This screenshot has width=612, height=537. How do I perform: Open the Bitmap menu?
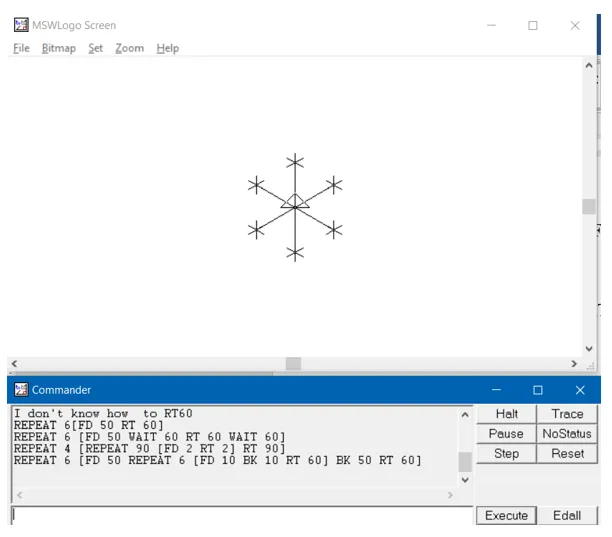click(58, 48)
